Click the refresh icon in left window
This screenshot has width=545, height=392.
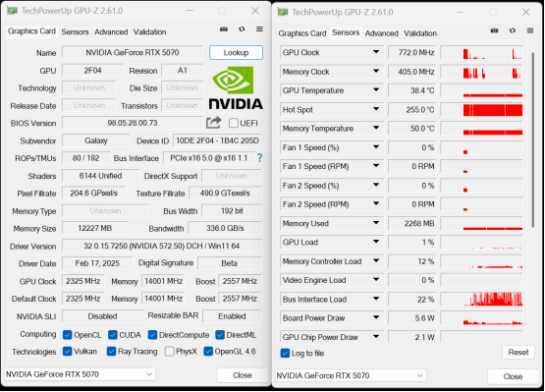pos(242,29)
